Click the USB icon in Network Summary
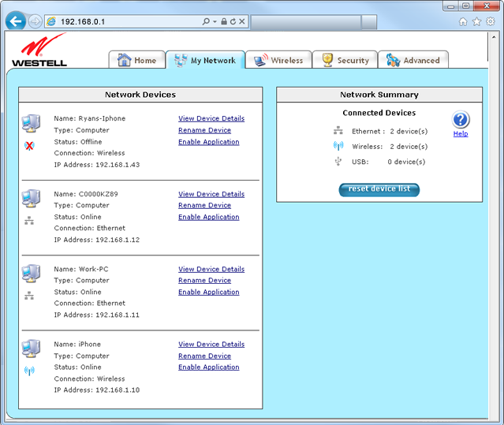 pyautogui.click(x=338, y=162)
